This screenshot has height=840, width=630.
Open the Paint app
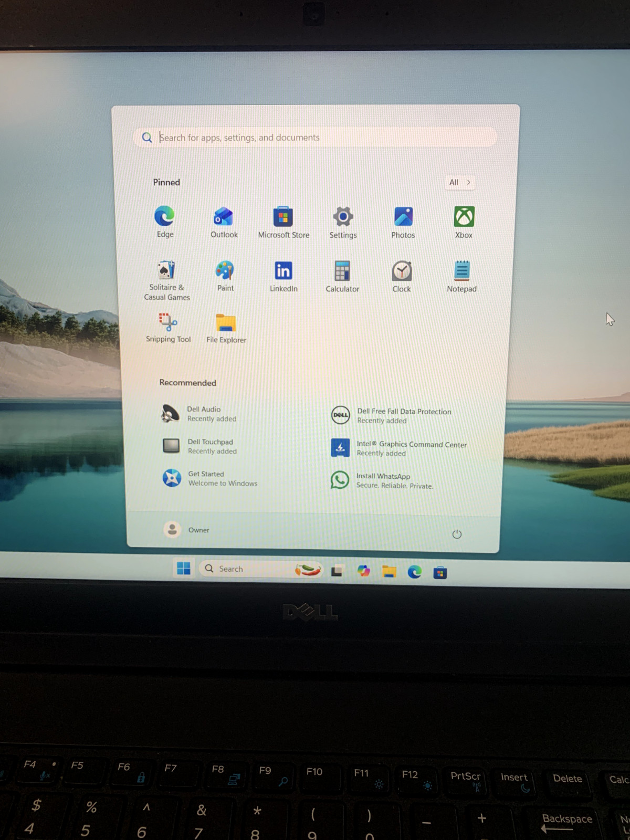[x=225, y=276]
